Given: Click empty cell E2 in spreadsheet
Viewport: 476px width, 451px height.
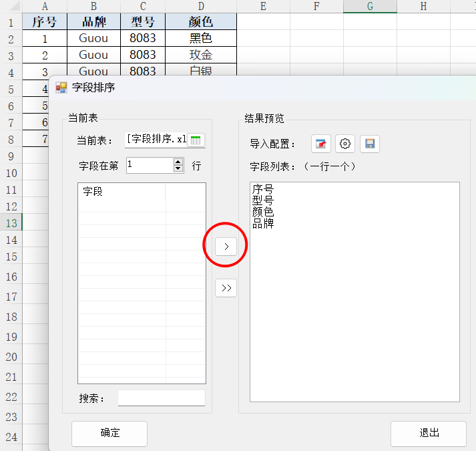Looking at the screenshot, I should [x=263, y=38].
